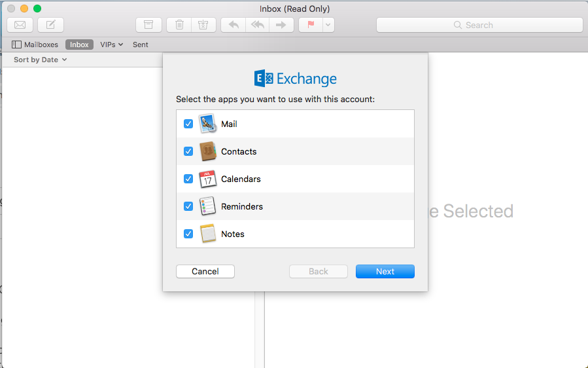588x368 pixels.
Task: Cancel the Exchange account setup
Action: (x=205, y=272)
